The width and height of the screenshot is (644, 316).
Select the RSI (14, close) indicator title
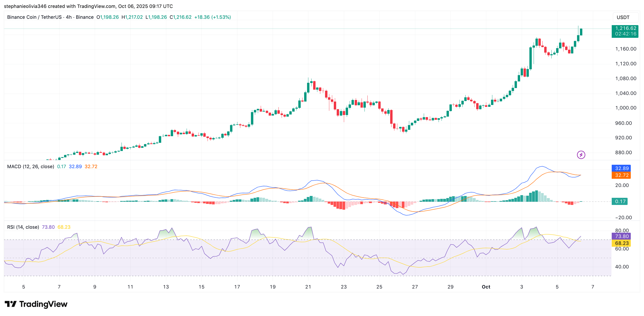(x=23, y=227)
